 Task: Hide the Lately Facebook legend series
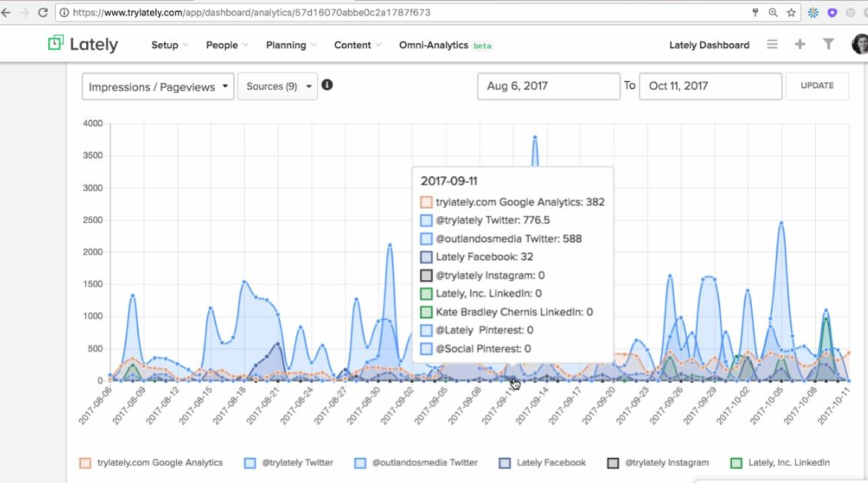(542, 463)
